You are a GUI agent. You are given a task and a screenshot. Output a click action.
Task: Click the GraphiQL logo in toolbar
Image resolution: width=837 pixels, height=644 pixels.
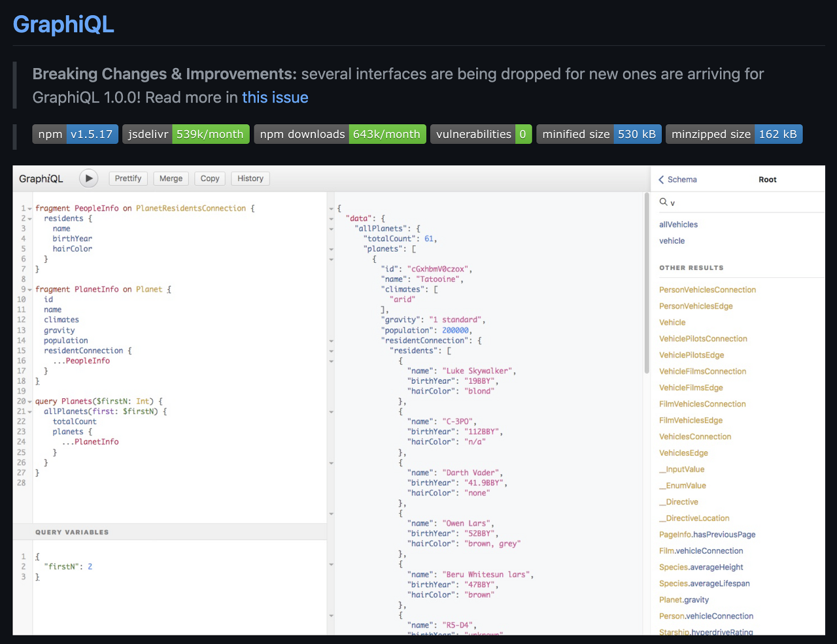[41, 178]
